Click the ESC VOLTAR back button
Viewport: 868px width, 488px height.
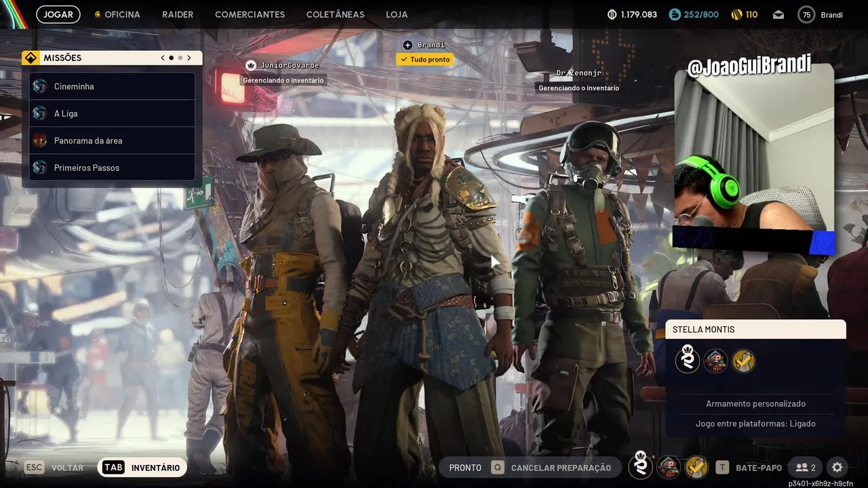pos(54,468)
